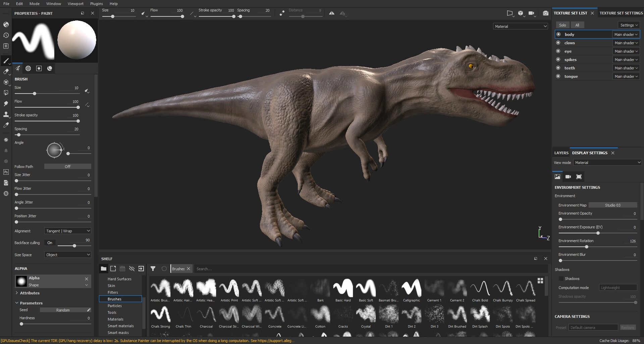Image resolution: width=644 pixels, height=344 pixels.
Task: Switch to the Layers tab
Action: tap(561, 153)
